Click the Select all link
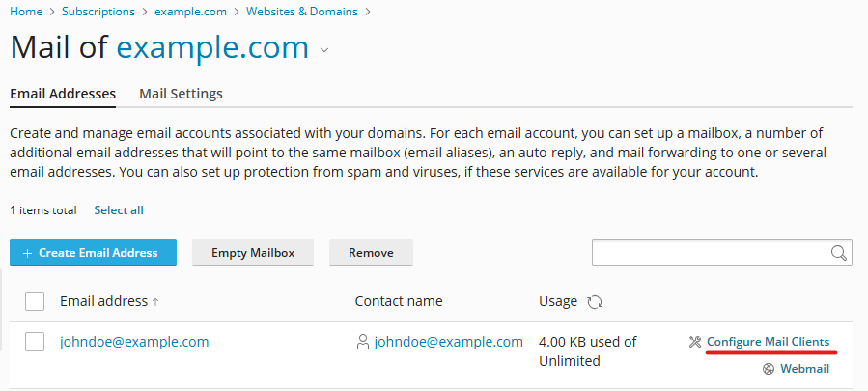The image size is (868, 391). tap(119, 210)
